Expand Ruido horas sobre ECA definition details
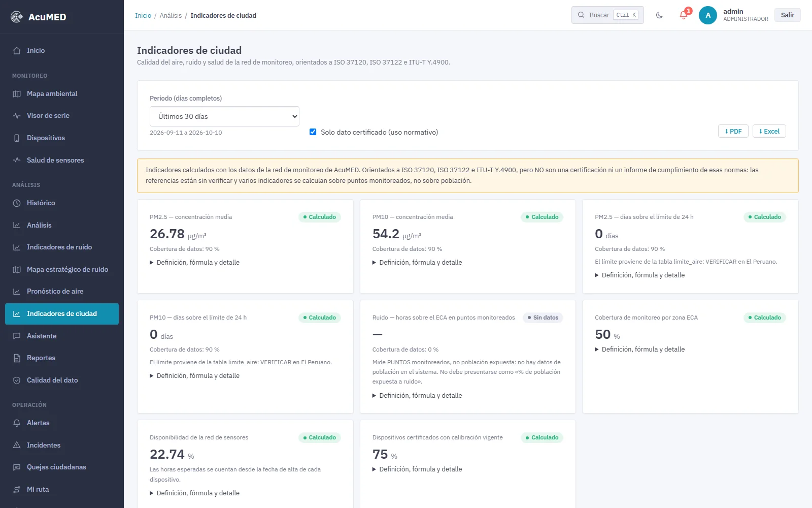 tap(417, 396)
